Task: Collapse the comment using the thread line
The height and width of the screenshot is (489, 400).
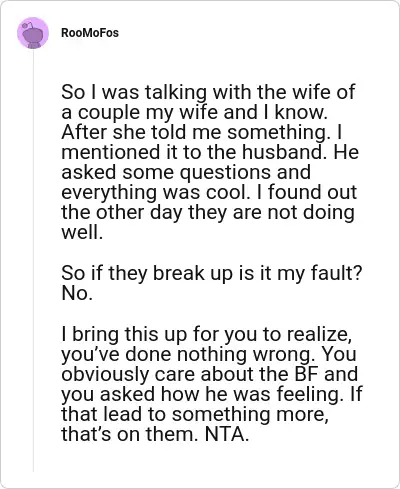Action: pos(33,260)
